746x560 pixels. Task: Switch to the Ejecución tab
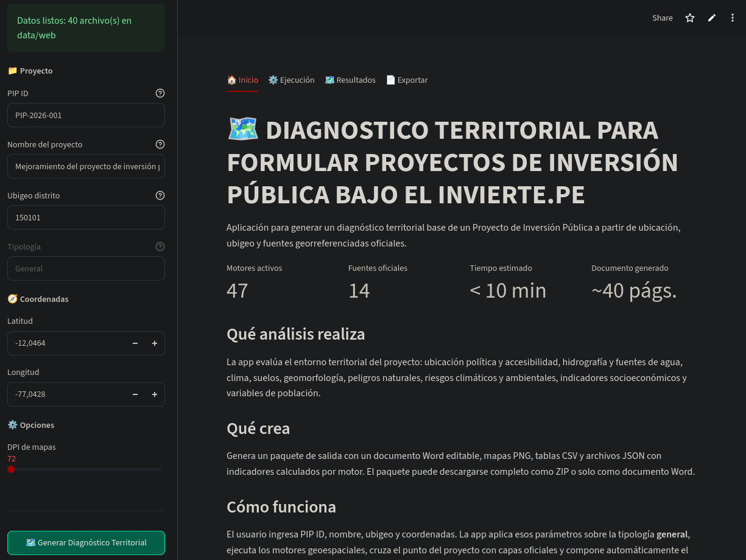(x=291, y=80)
